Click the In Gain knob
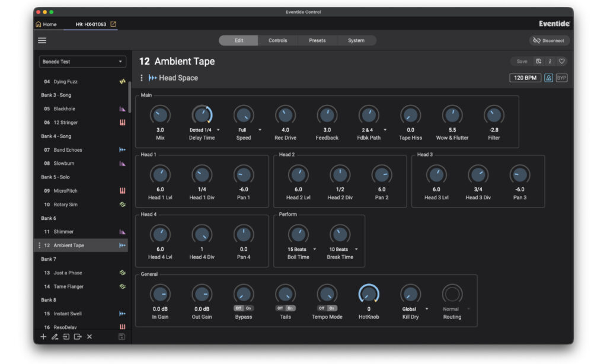This screenshot has height=364, width=607. tap(160, 294)
